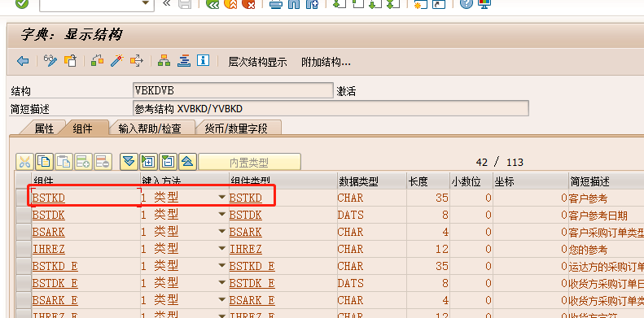Click the 层次结构显示 button
644x318 pixels.
[x=257, y=63]
